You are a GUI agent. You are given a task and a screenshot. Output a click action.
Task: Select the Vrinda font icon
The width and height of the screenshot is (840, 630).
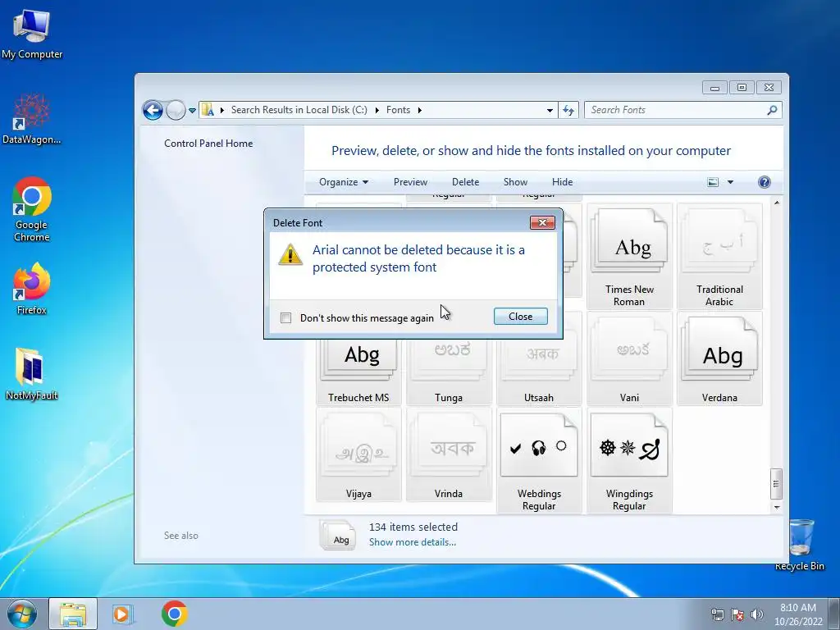click(449, 454)
